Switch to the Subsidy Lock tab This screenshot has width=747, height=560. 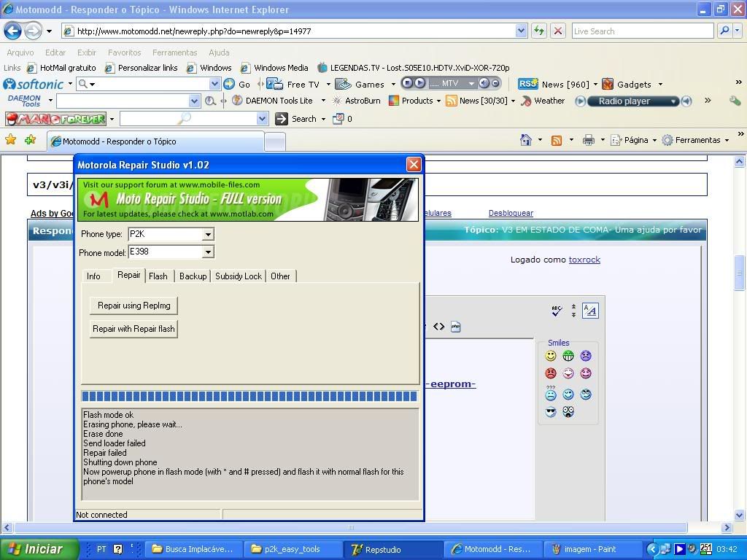[239, 276]
